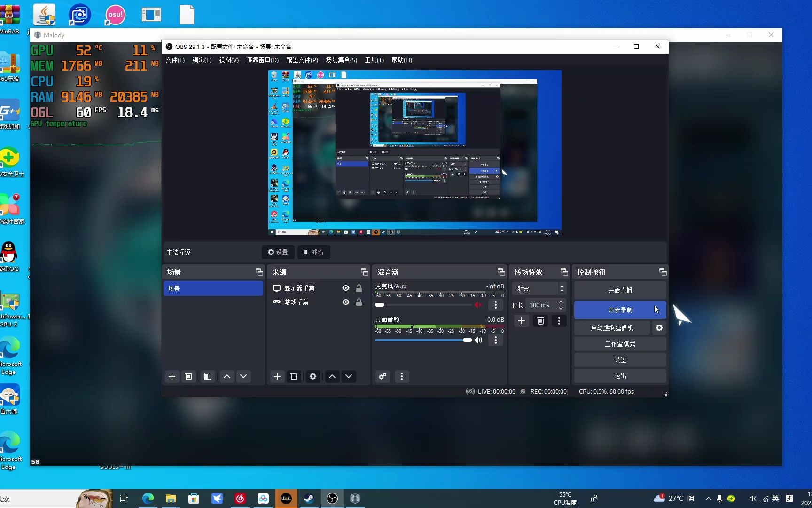Unmute the 麦克风/Aux channel
The image size is (812, 508).
pos(478,305)
